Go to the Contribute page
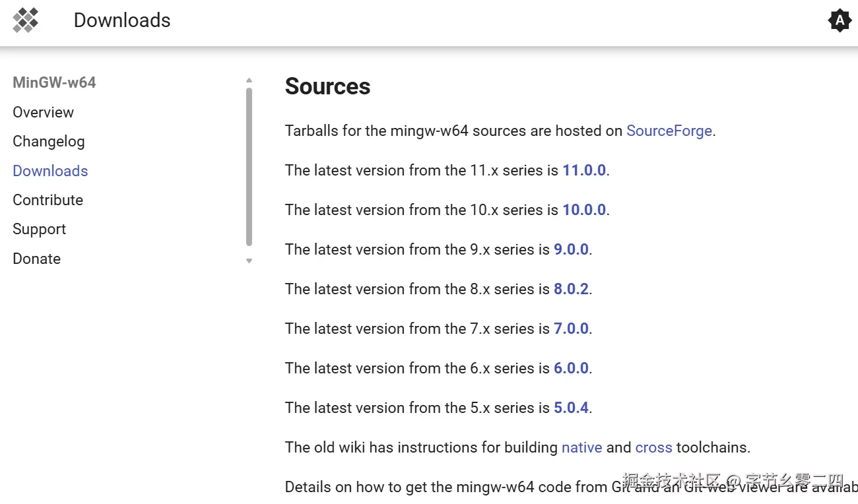Viewport: 858px width, 504px height. coord(48,200)
